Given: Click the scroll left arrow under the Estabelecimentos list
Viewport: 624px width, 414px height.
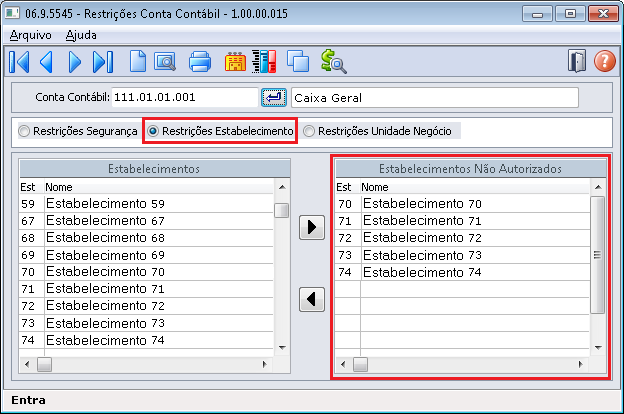Looking at the screenshot, I should pos(27,364).
